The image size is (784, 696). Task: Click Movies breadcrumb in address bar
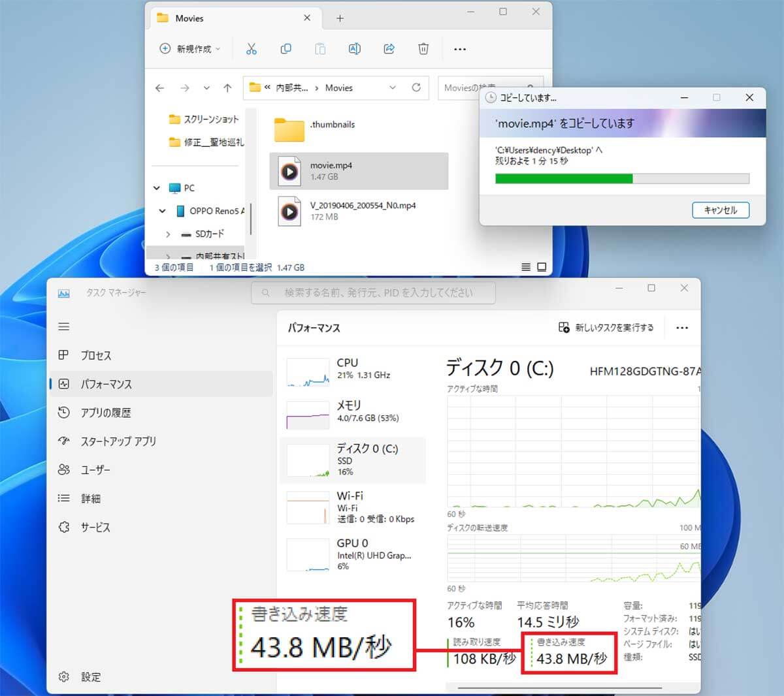click(339, 87)
